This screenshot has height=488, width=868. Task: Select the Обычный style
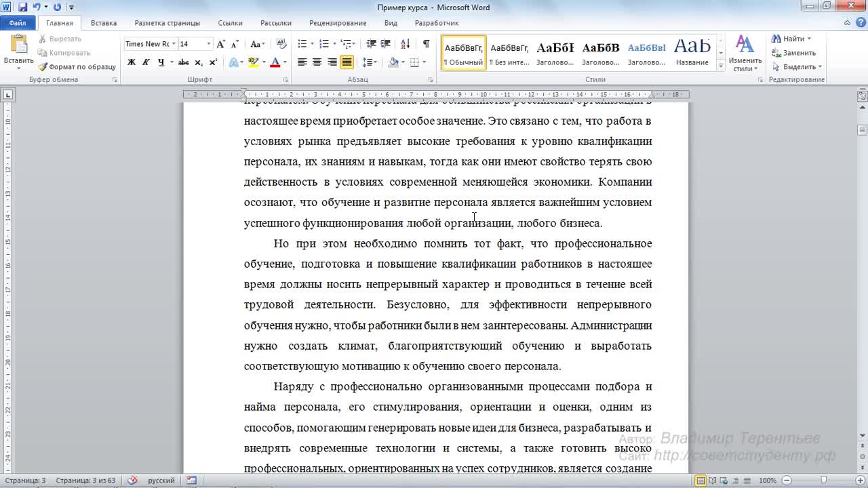pyautogui.click(x=464, y=54)
